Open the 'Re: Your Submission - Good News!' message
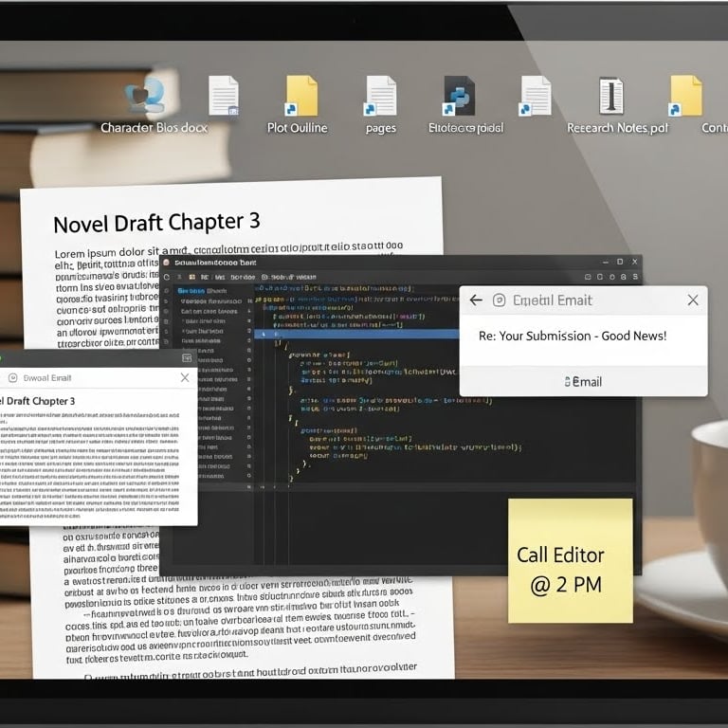Viewport: 728px width, 728px height. click(x=573, y=336)
